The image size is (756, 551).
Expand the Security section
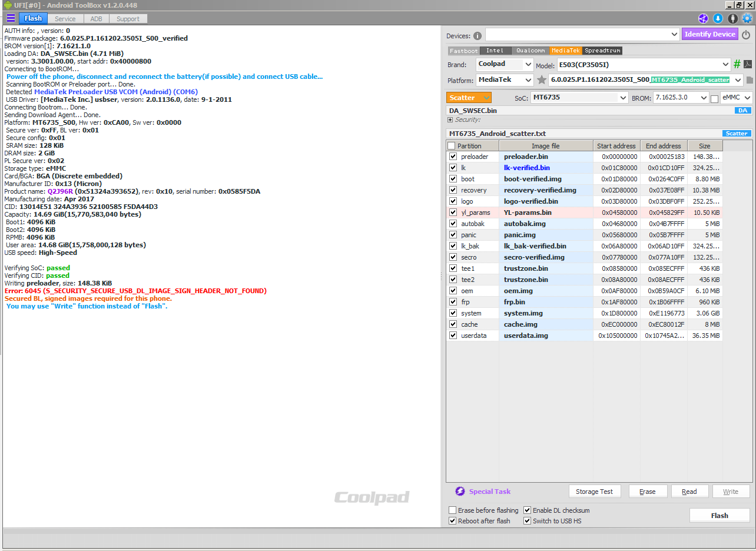click(x=450, y=120)
